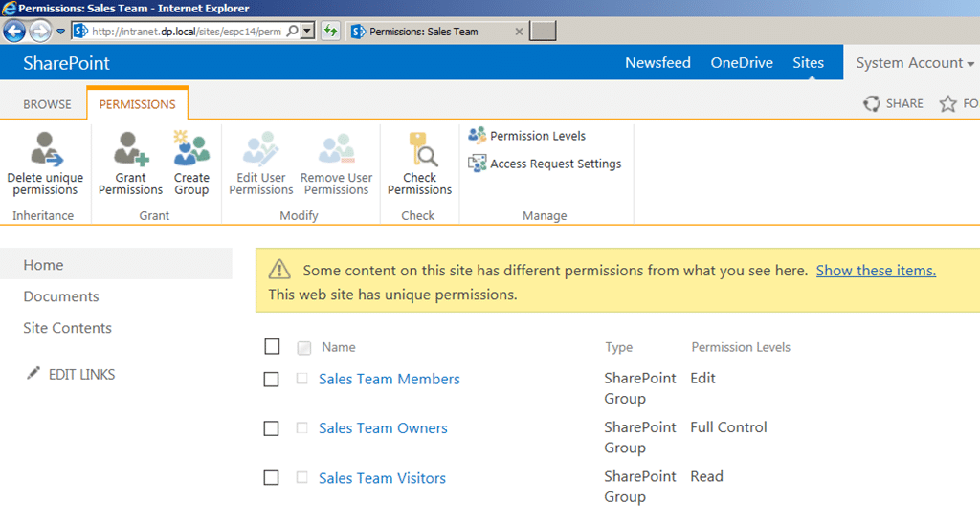Open Check Permissions tool
This screenshot has height=524, width=980.
tap(419, 164)
